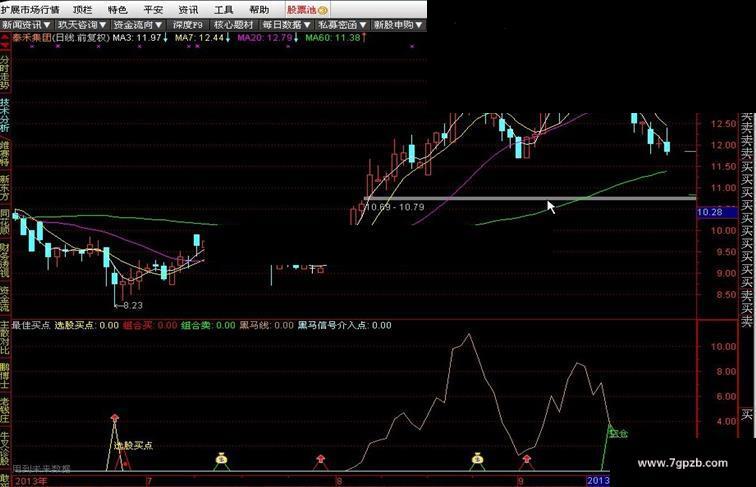Click the MA7: 12.44 indicator value

(x=199, y=38)
